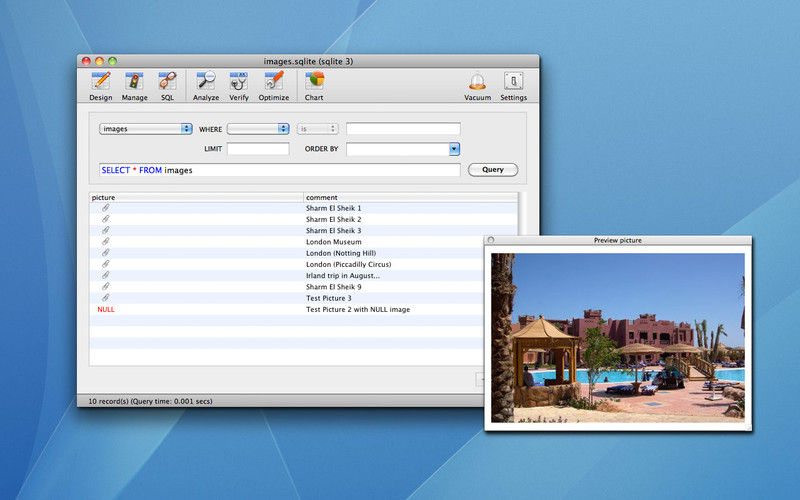Image resolution: width=800 pixels, height=500 pixels.
Task: Open the Chart tool
Action: [x=314, y=86]
